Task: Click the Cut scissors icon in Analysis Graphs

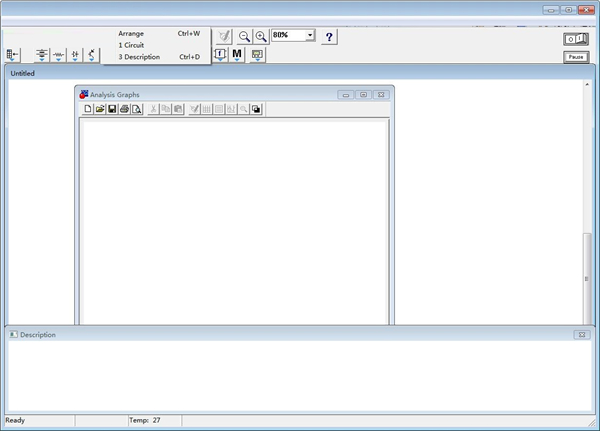Action: (x=153, y=109)
